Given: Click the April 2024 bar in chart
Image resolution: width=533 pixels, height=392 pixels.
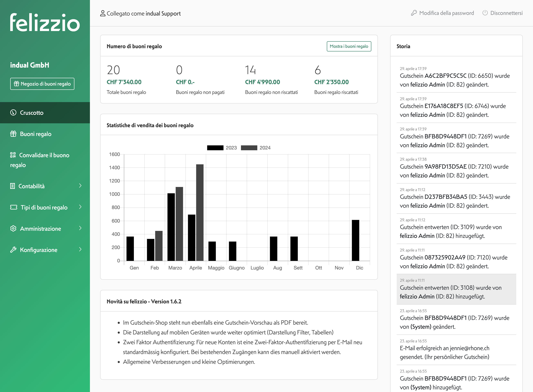Looking at the screenshot, I should tap(200, 212).
